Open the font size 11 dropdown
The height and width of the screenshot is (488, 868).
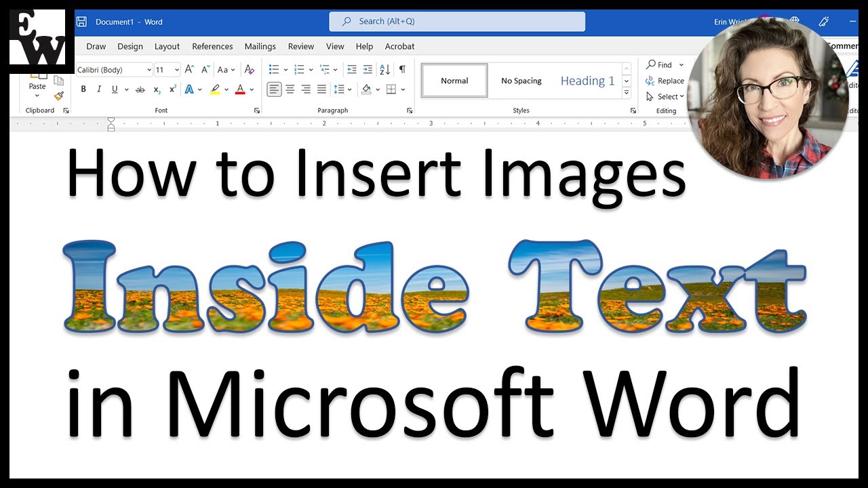177,70
